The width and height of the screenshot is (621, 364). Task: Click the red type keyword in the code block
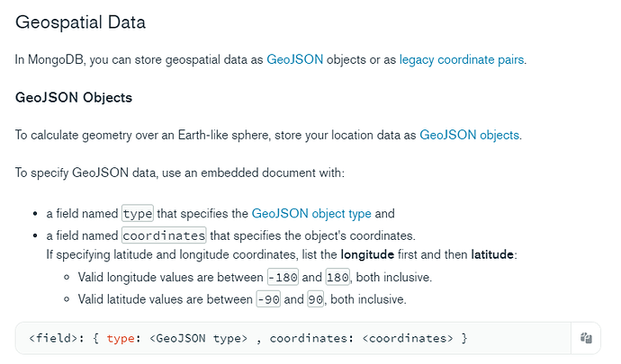click(121, 338)
